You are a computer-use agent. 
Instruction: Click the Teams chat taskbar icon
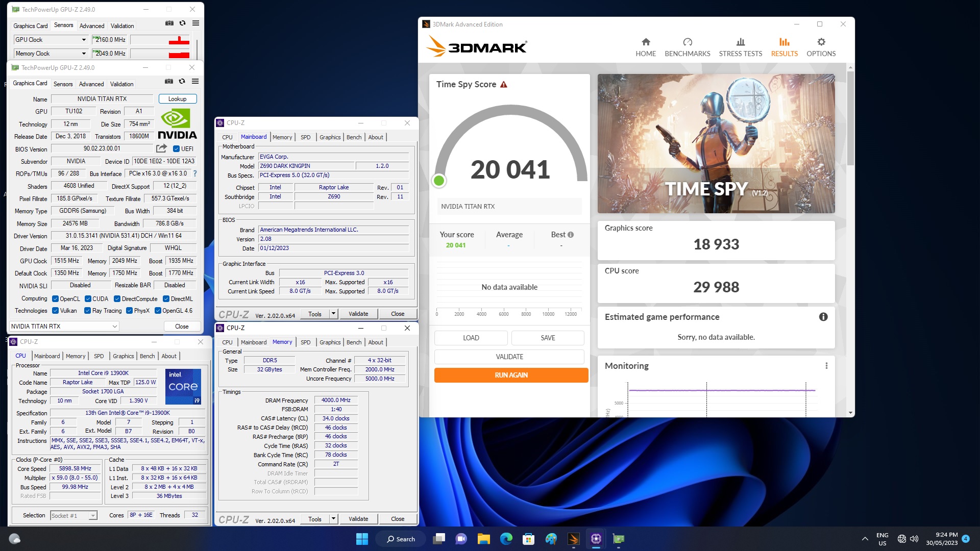tap(461, 539)
